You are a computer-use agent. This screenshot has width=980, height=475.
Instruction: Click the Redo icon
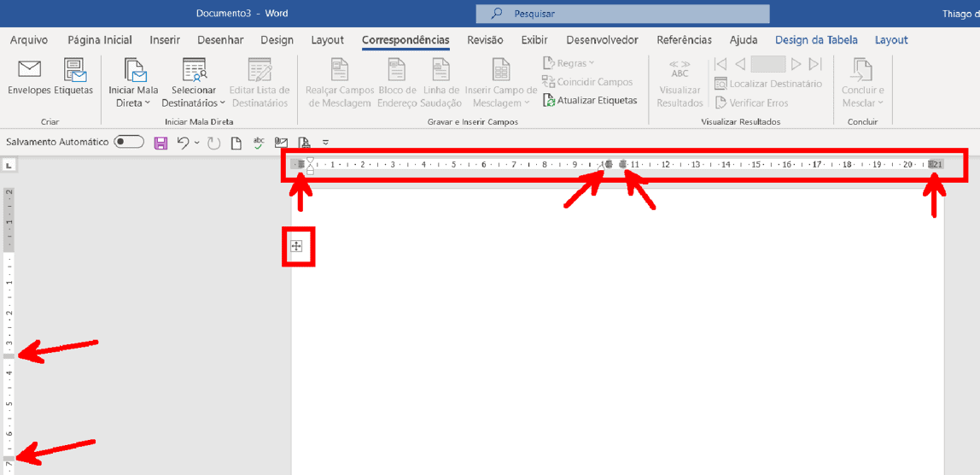[x=213, y=144]
